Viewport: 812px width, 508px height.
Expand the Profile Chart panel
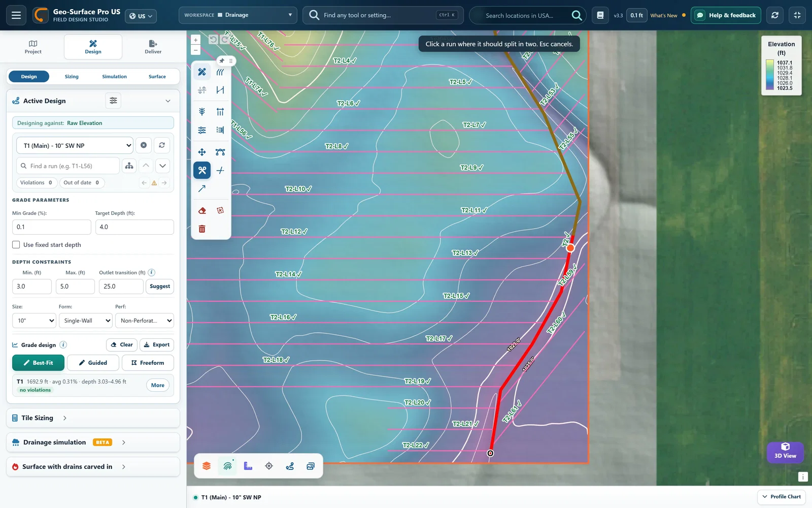click(x=781, y=497)
